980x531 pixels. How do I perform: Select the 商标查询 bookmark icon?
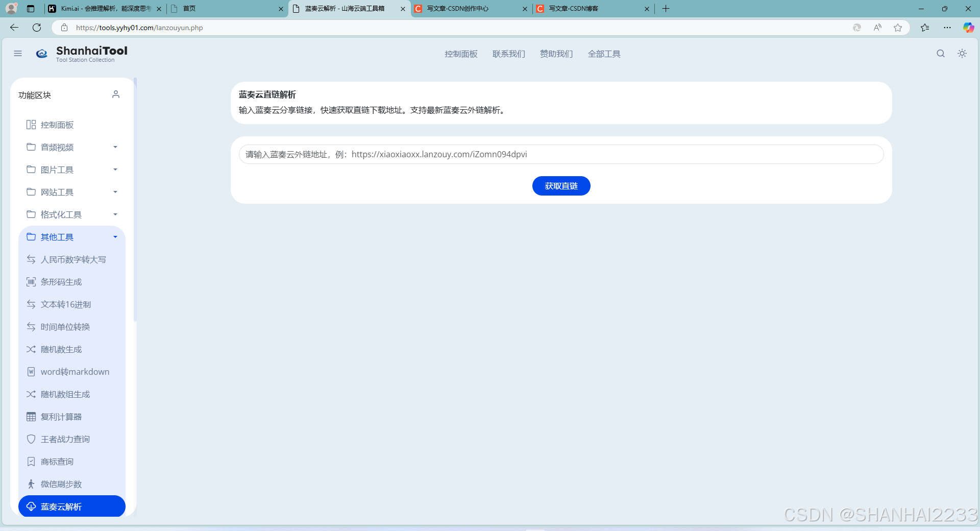point(31,462)
